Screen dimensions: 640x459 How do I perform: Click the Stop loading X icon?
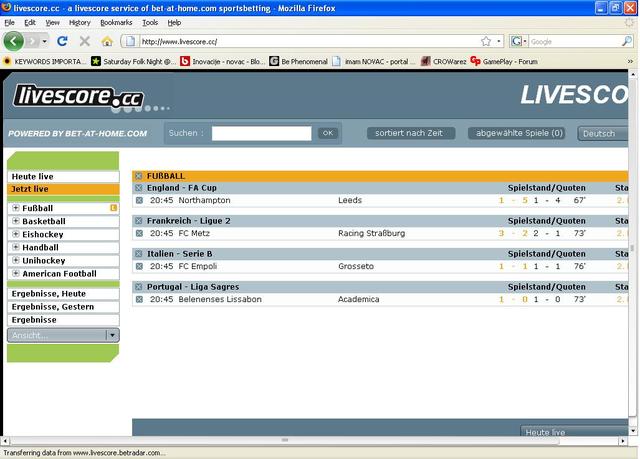(84, 41)
